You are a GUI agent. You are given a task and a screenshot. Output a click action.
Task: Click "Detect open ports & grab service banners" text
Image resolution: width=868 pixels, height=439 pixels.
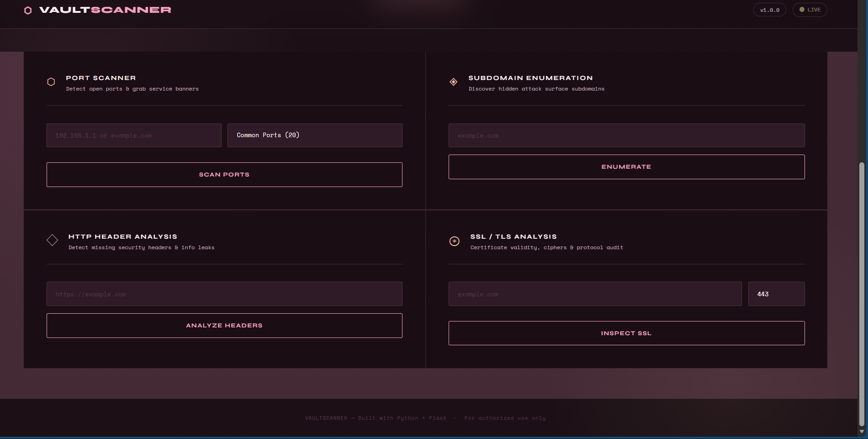(132, 89)
